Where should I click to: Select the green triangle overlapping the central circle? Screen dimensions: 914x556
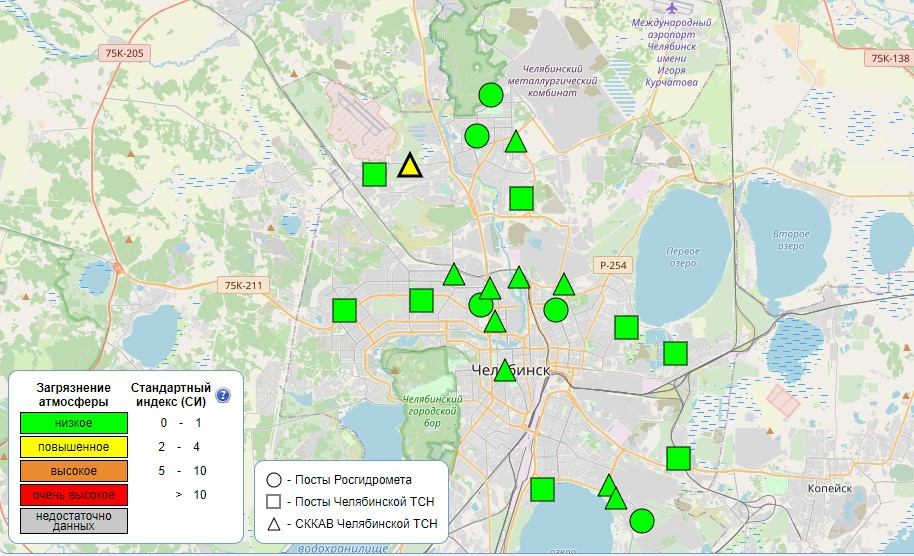[x=490, y=289]
